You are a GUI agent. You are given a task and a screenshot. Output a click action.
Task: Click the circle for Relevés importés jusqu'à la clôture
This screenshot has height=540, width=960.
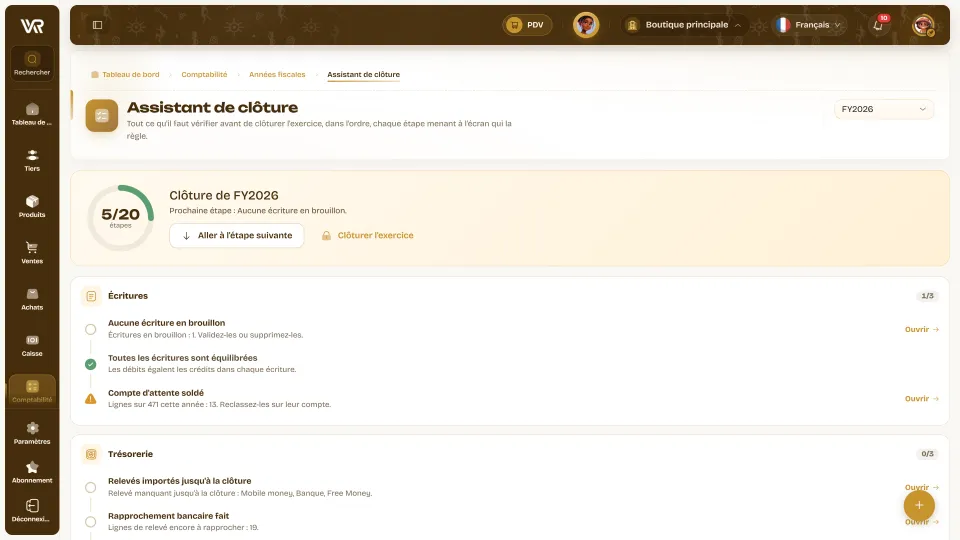point(91,487)
